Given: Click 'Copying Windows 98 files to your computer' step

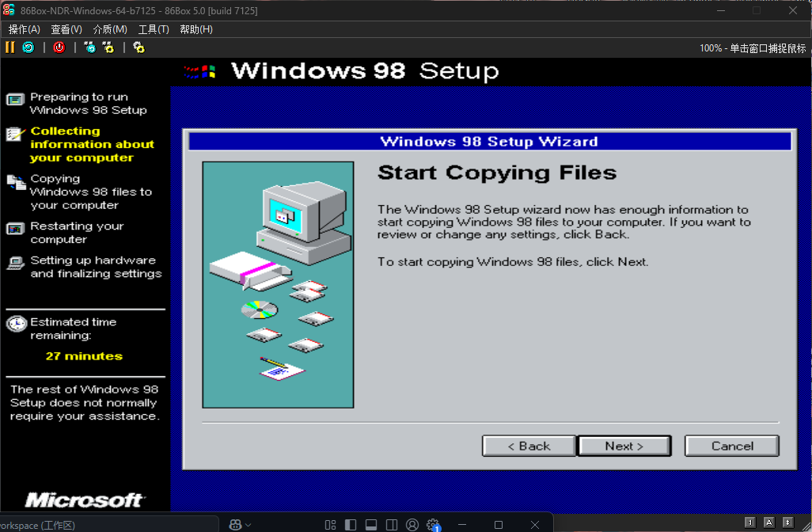Looking at the screenshot, I should pyautogui.click(x=91, y=192).
